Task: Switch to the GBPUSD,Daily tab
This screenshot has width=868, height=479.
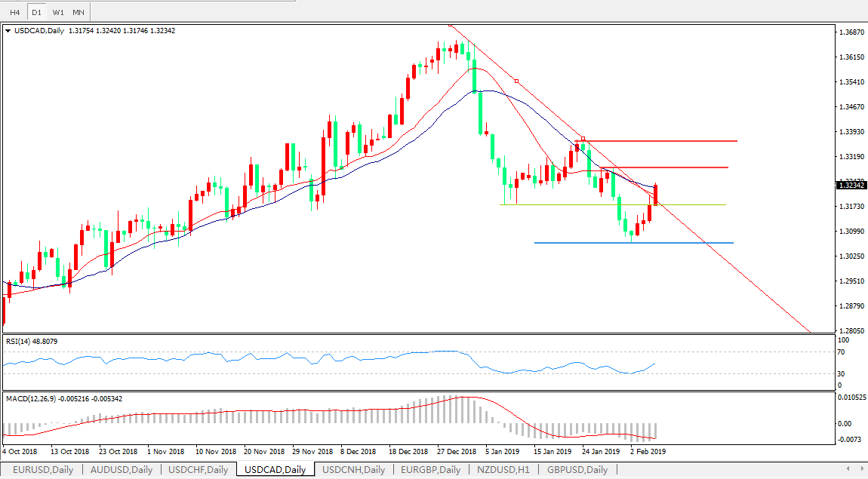Action: pyautogui.click(x=577, y=470)
